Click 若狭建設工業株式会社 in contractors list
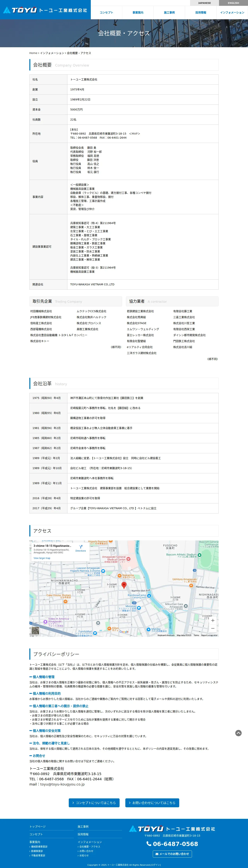Image resolution: width=248 pixels, height=868 pixels. tap(140, 311)
